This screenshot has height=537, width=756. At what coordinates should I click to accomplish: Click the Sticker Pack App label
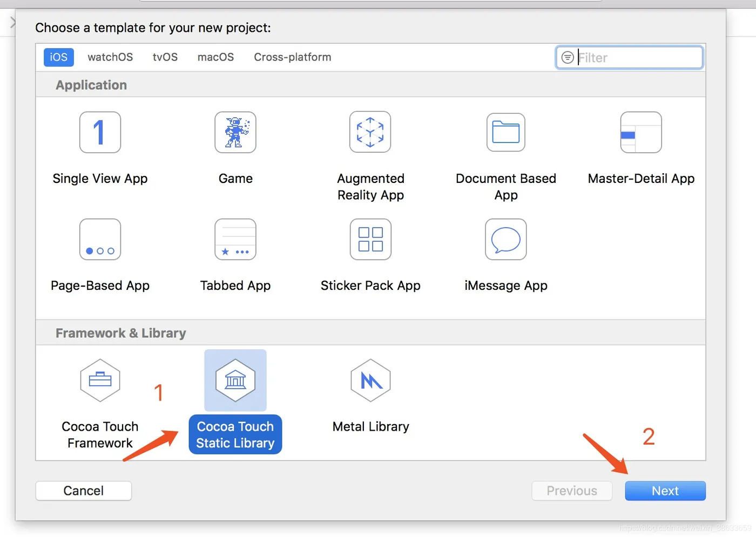coord(370,286)
